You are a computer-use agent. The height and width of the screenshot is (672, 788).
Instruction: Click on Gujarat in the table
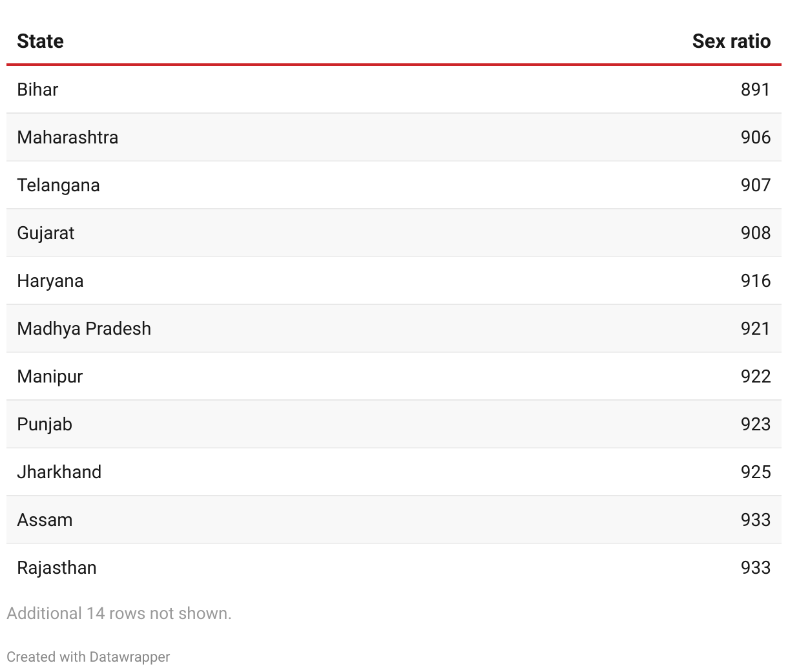pos(45,233)
